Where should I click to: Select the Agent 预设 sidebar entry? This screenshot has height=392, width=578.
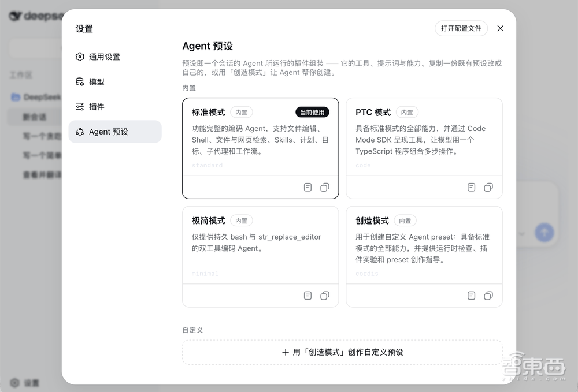tap(114, 132)
